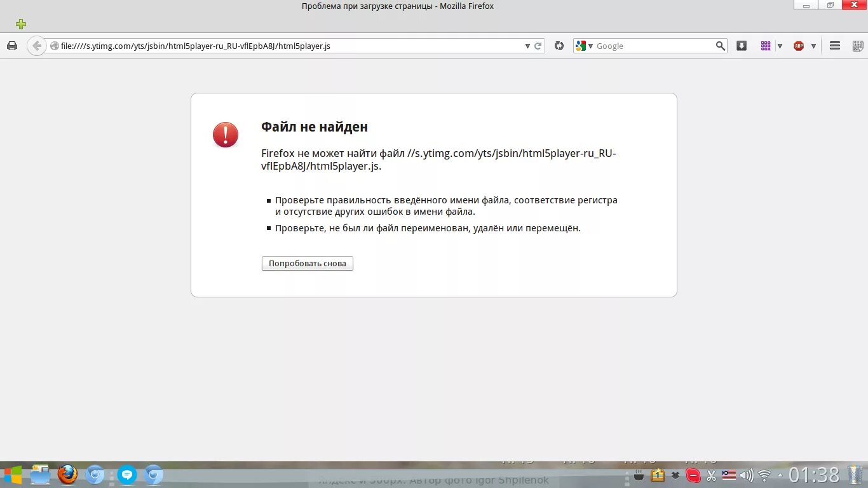868x488 pixels.
Task: Click the Попробовать снова button
Action: click(308, 264)
